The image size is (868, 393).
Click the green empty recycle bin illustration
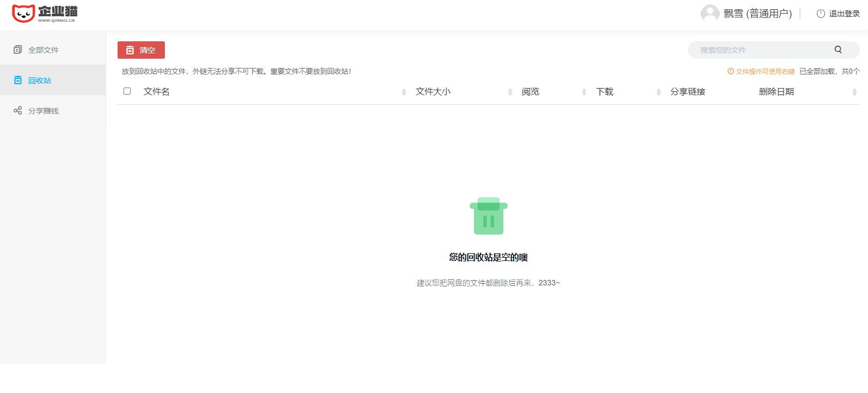pos(488,216)
